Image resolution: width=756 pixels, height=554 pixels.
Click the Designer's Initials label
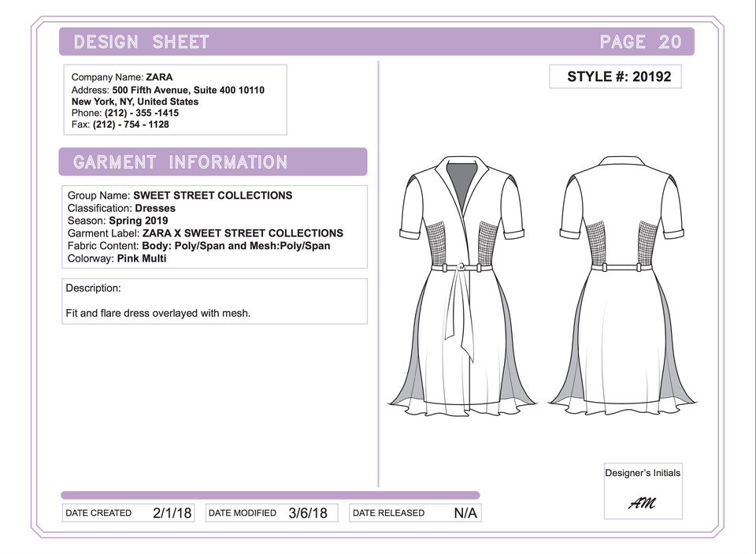click(643, 473)
